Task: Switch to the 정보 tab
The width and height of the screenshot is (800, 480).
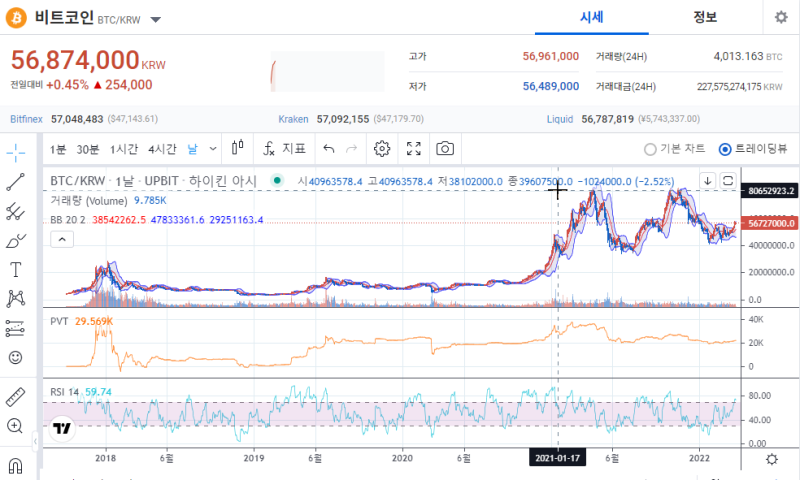Action: (x=705, y=17)
